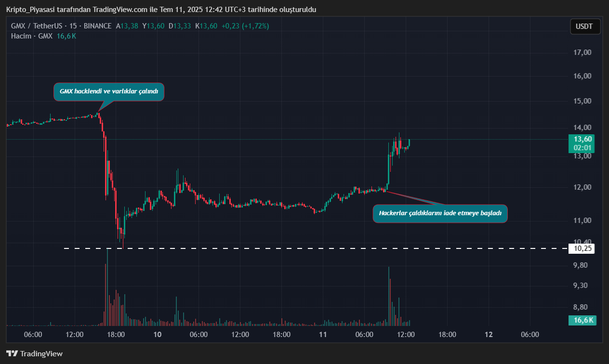
Task: Click the +0,23 (+1,72%) change value
Action: [x=245, y=26]
